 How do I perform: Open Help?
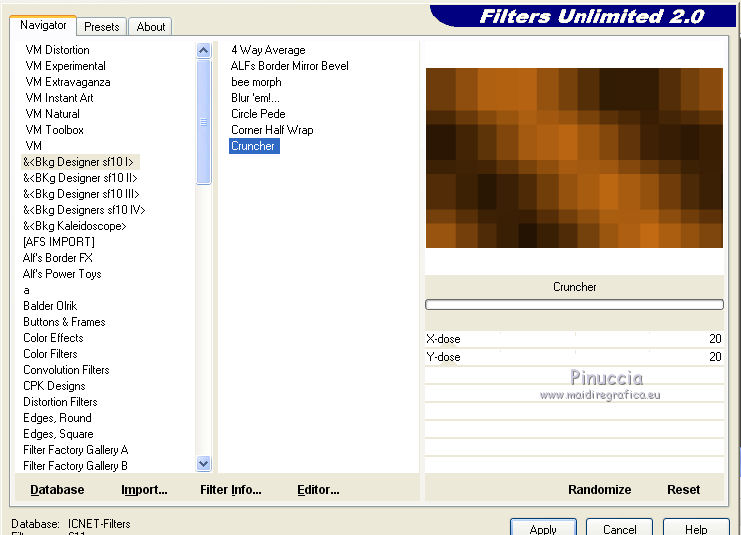coord(696,528)
